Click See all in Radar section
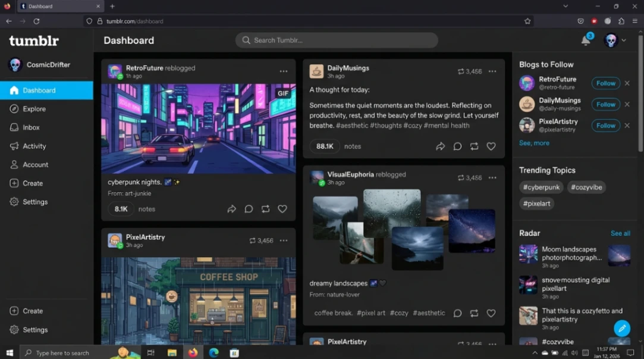Viewport: 644px width, 359px height. tap(620, 233)
